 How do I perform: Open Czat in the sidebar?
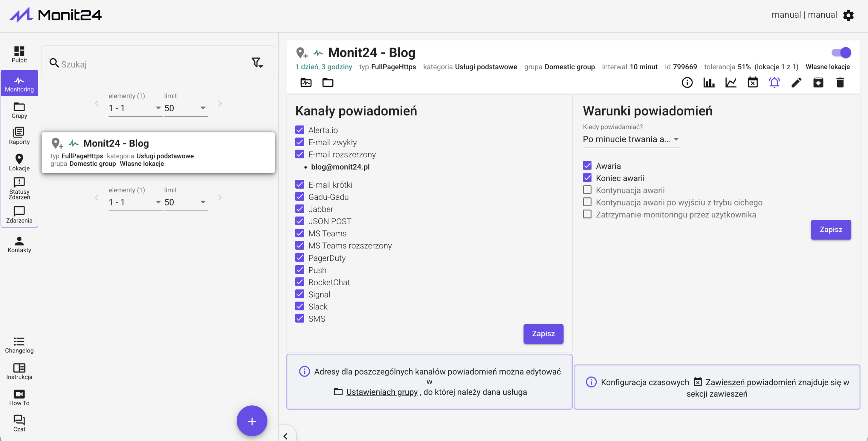pyautogui.click(x=19, y=424)
